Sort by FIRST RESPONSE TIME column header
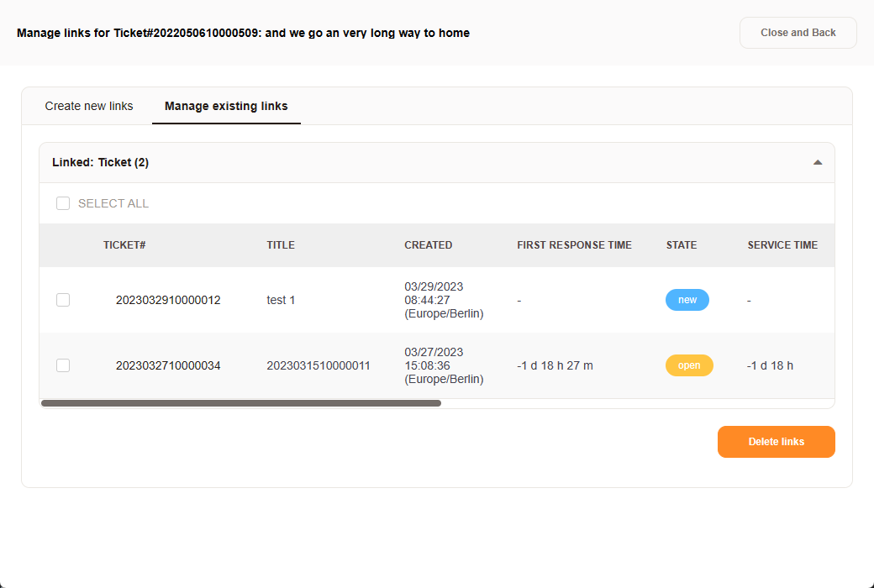 pos(574,245)
